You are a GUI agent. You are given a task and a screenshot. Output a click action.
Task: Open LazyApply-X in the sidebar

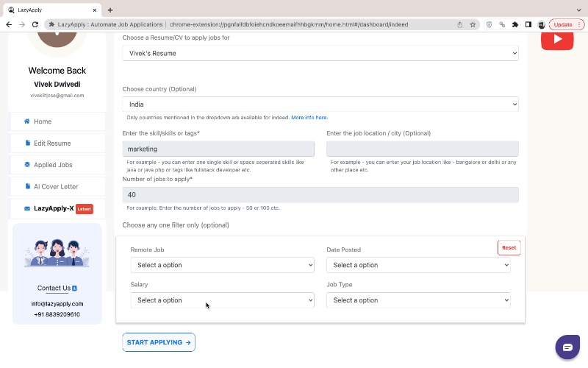58,208
